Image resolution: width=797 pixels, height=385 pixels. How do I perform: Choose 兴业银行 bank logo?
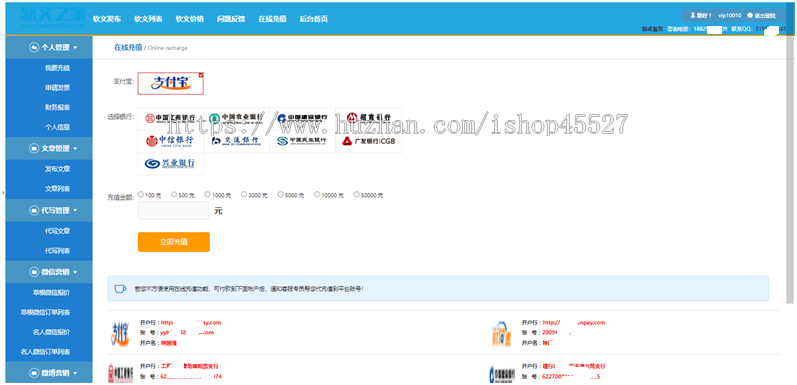point(171,164)
